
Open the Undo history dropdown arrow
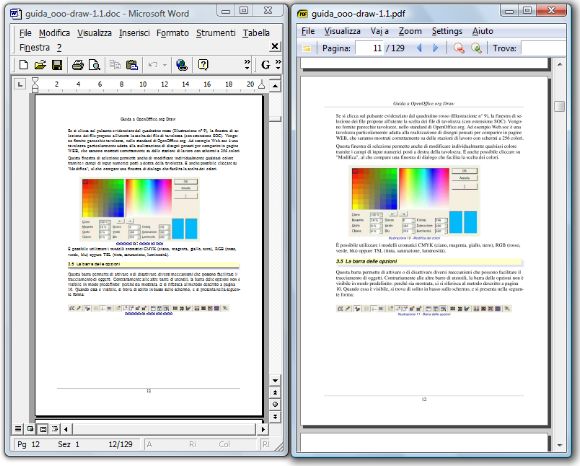[x=165, y=65]
